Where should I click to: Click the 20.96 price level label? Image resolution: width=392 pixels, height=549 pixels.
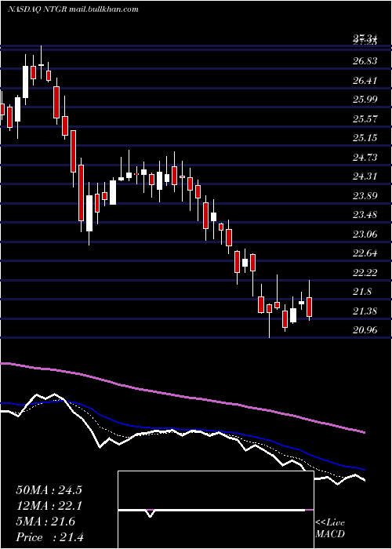click(x=365, y=330)
